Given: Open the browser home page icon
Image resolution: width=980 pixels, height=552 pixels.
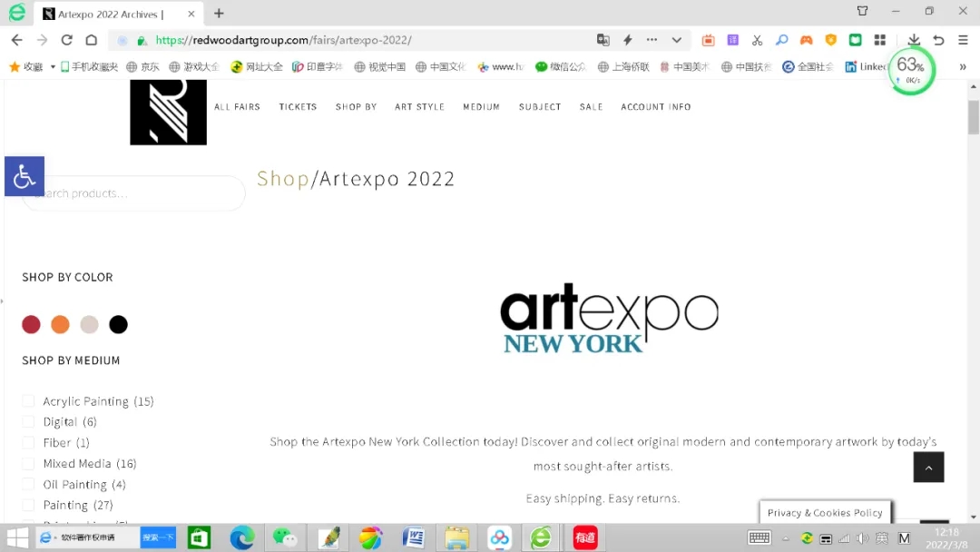Looking at the screenshot, I should point(92,40).
